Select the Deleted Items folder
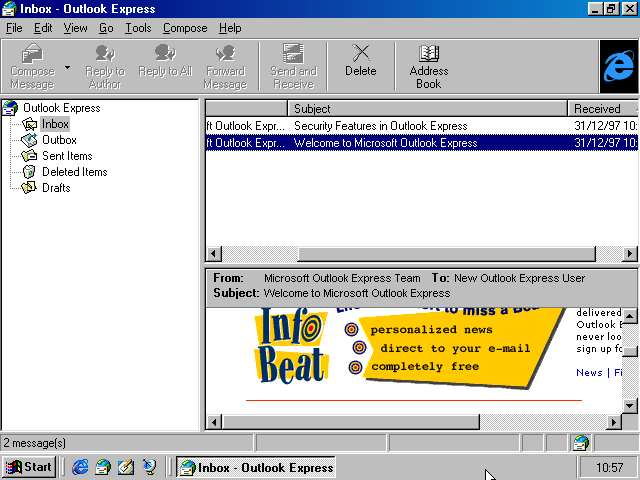The height and width of the screenshot is (480, 640). [74, 172]
